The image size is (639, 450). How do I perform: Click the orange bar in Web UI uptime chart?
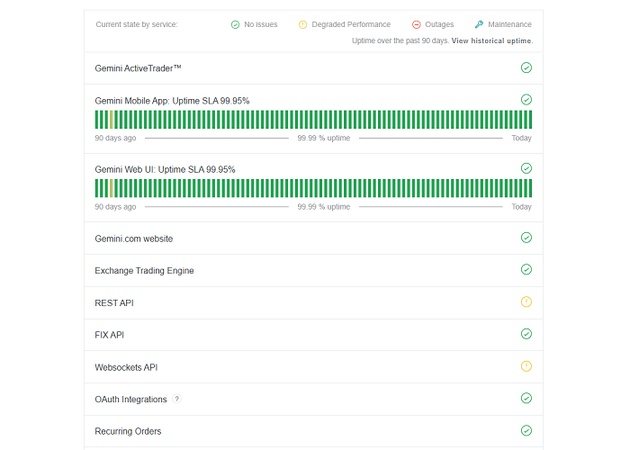[112, 189]
